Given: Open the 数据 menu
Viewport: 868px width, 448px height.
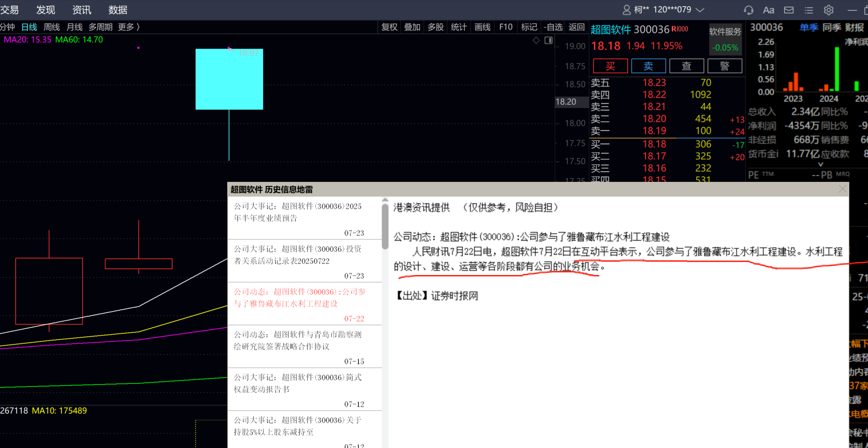Looking at the screenshot, I should 118,10.
